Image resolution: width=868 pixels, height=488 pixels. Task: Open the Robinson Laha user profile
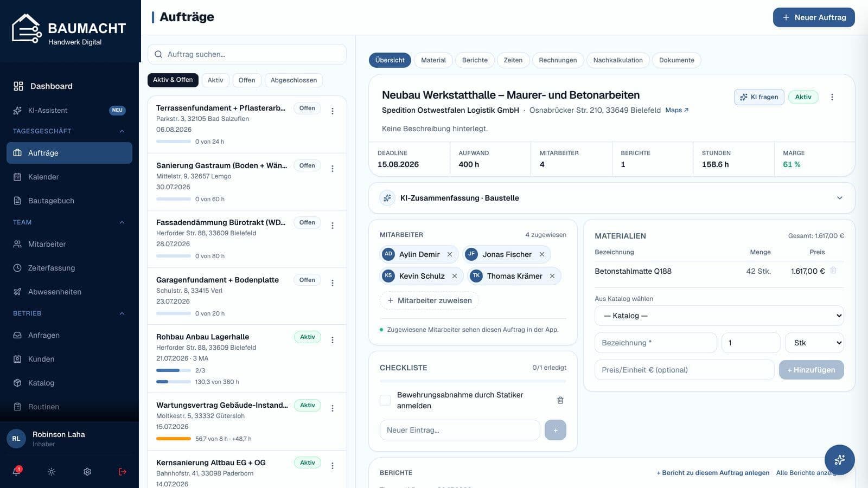coord(69,439)
